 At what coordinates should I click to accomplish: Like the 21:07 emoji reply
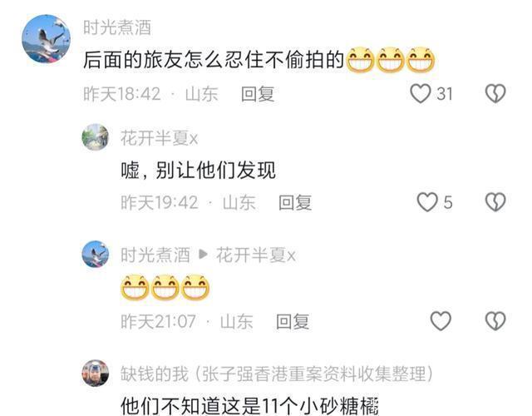coord(441,321)
